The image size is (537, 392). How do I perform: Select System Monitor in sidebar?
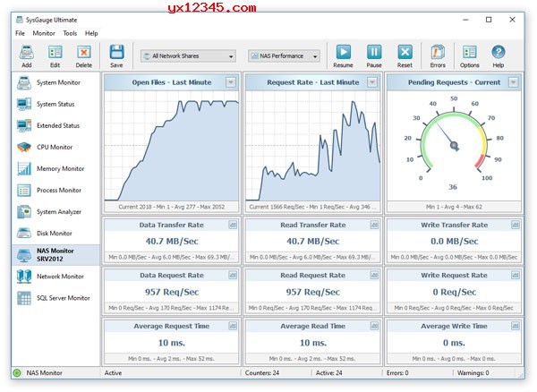55,82
